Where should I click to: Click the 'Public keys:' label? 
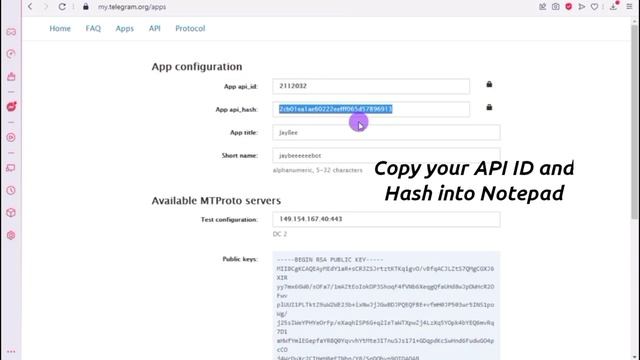[240, 259]
